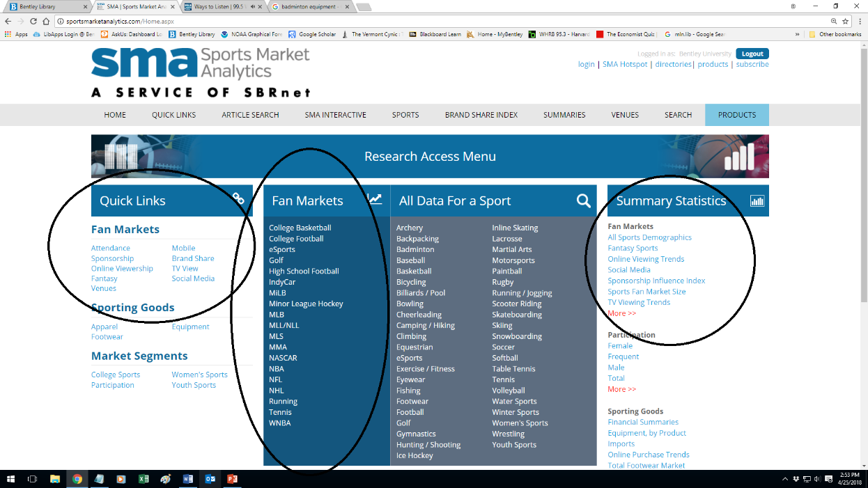Click the browser home icon
Image resolution: width=868 pixels, height=488 pixels.
(46, 22)
